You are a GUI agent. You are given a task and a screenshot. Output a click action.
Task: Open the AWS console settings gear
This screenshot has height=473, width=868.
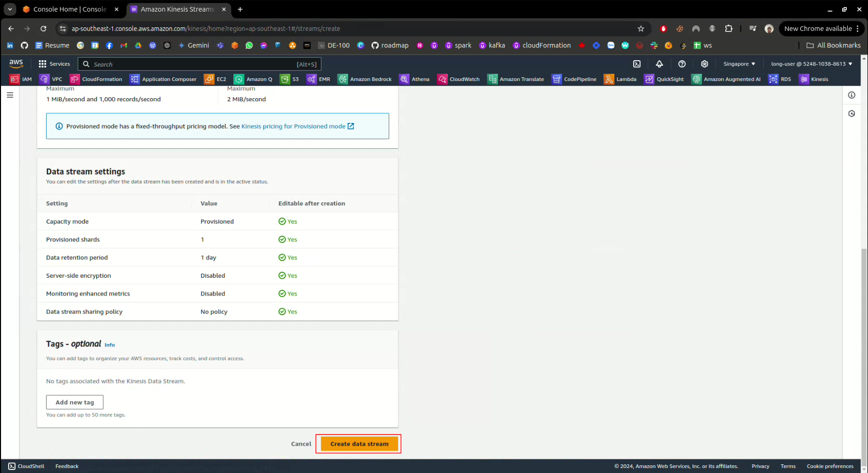[x=704, y=64]
